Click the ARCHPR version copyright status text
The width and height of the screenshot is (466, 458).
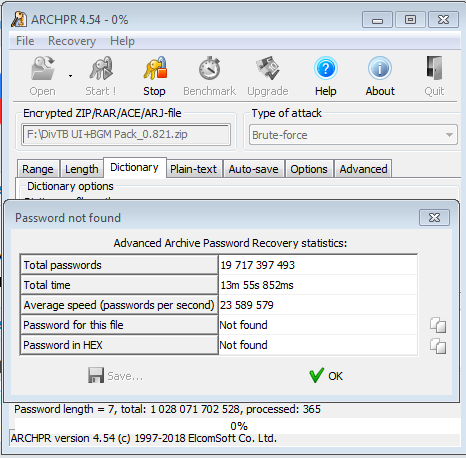(144, 438)
